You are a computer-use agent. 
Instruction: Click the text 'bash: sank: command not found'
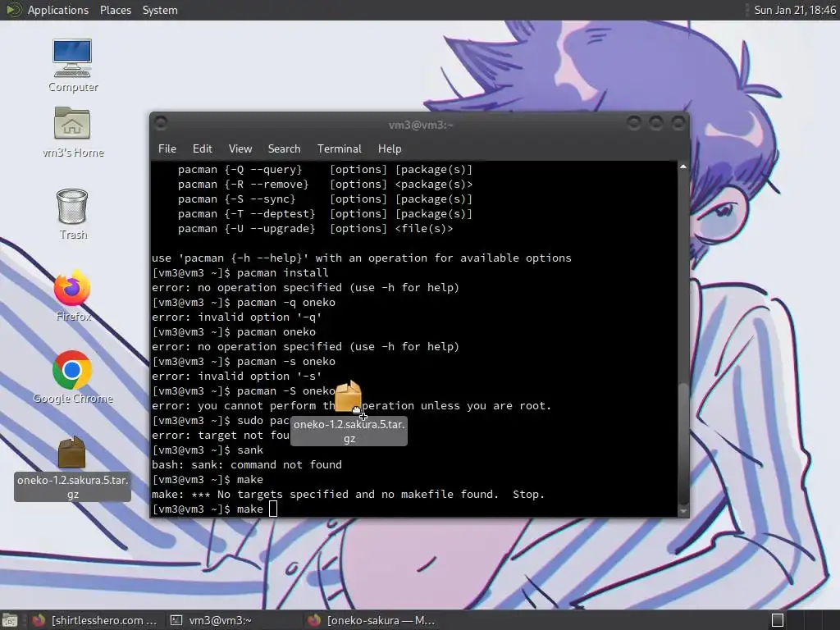[x=247, y=464]
